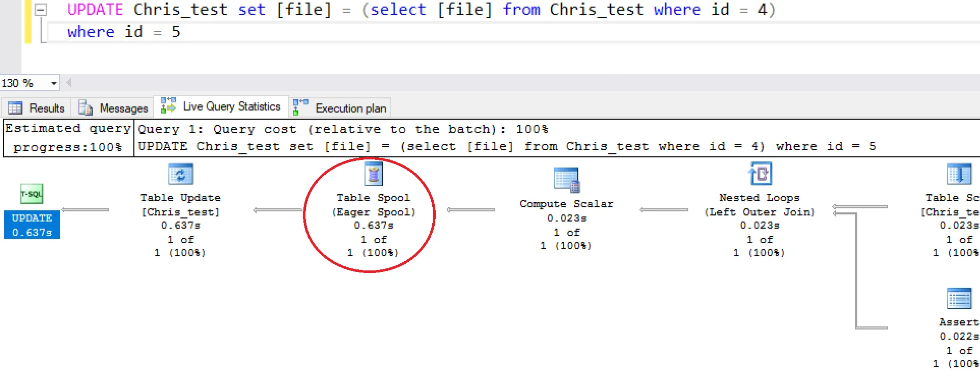Open the 130 % zoom dropdown
This screenshot has width=980, height=385.
pyautogui.click(x=53, y=83)
